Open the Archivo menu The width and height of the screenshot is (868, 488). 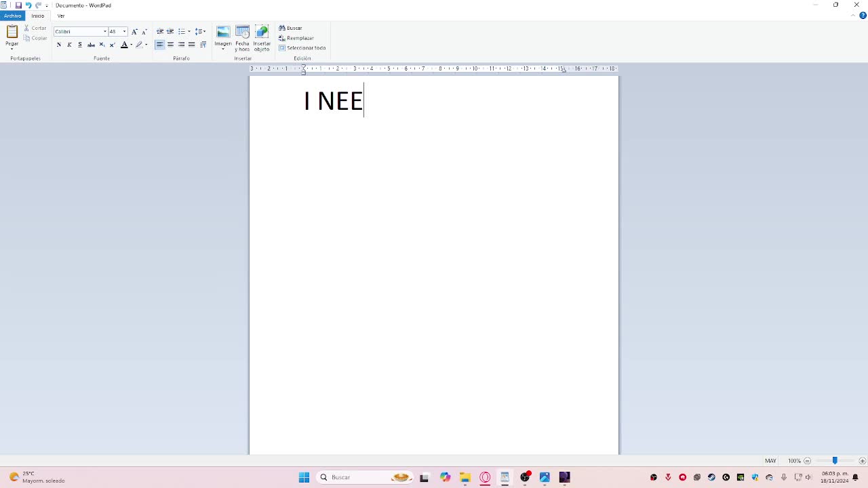pyautogui.click(x=12, y=16)
